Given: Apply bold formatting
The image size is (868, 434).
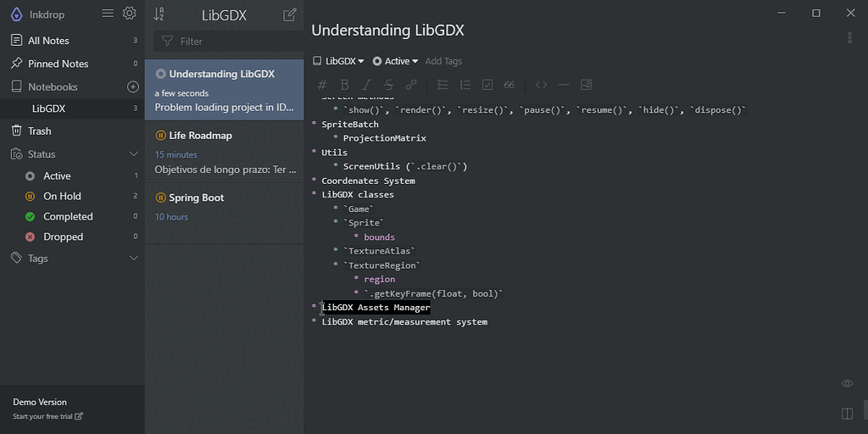Looking at the screenshot, I should (344, 85).
